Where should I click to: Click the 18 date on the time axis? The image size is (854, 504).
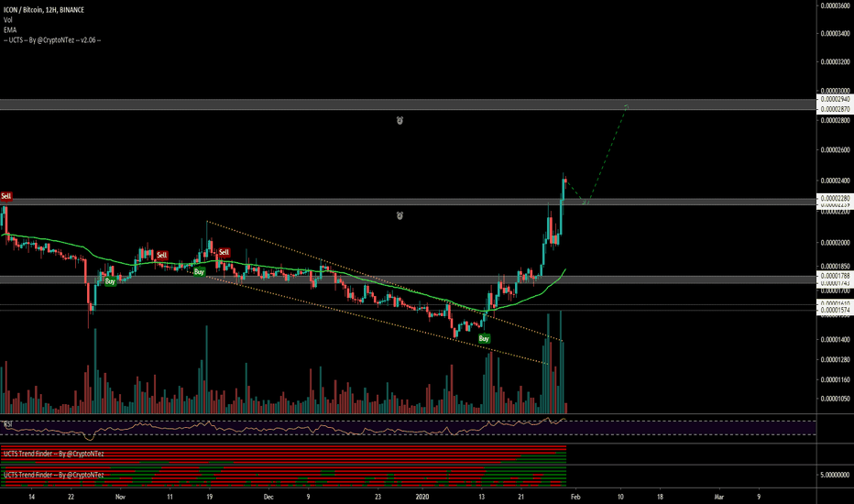pos(660,497)
